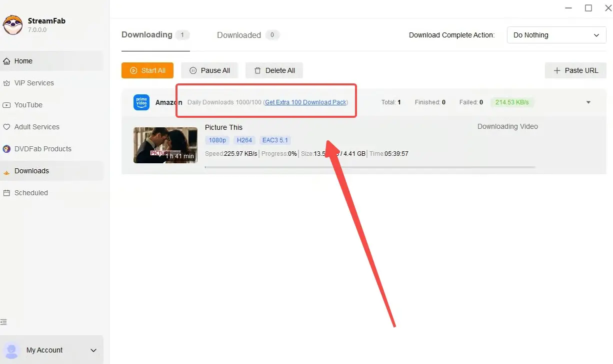Click the Delete All button
613x364 pixels.
pyautogui.click(x=274, y=70)
